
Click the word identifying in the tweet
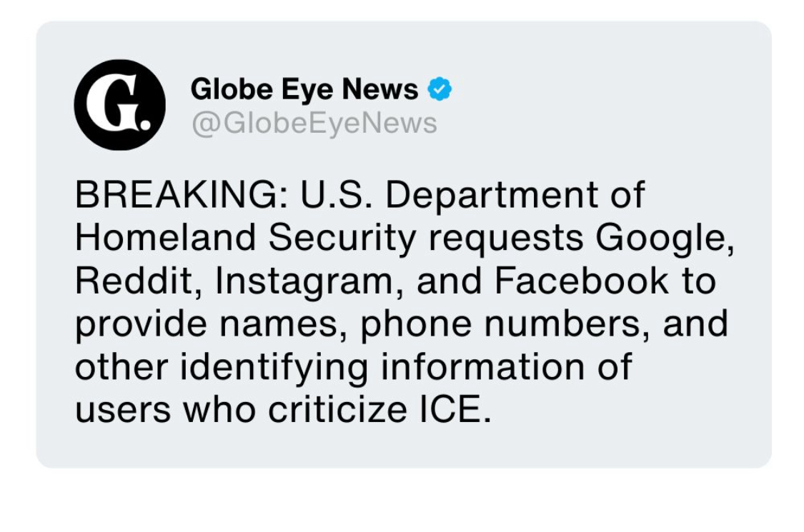pyautogui.click(x=275, y=367)
